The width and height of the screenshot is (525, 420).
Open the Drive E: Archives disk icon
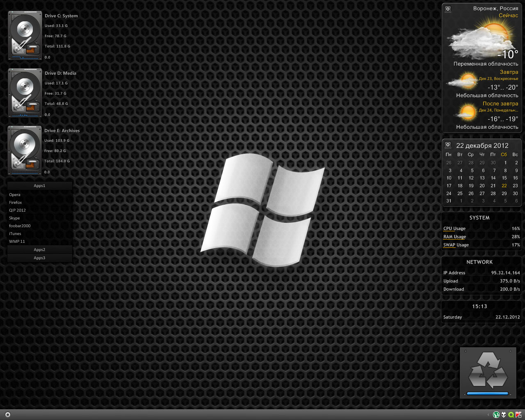pos(25,151)
